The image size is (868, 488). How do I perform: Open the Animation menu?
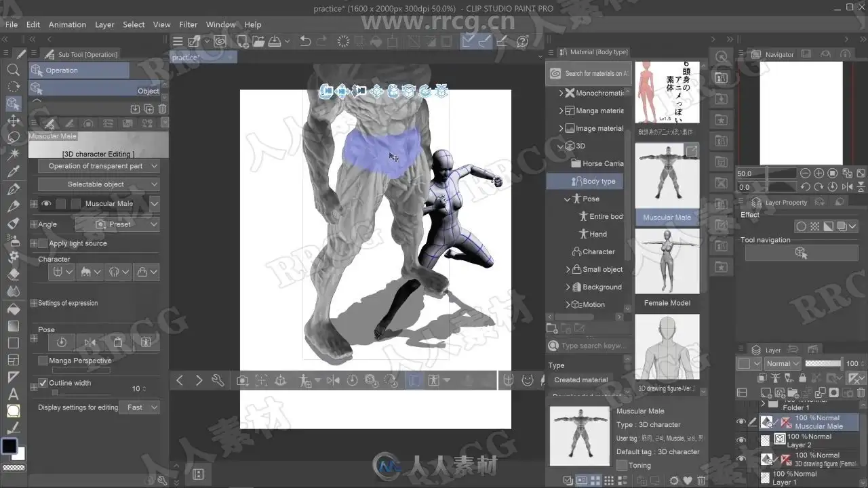pos(67,24)
